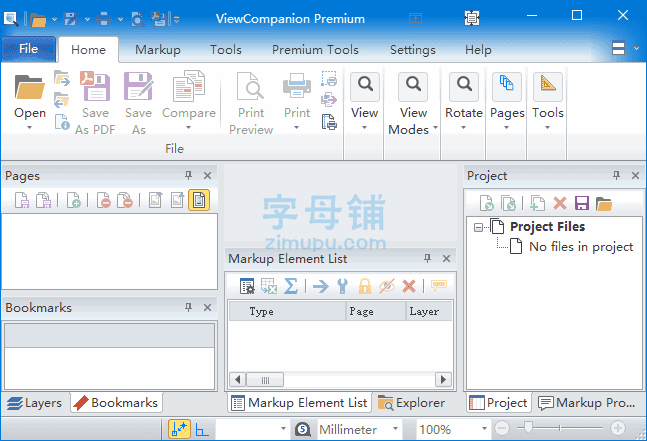The height and width of the screenshot is (441, 647).
Task: Click the delete page icon in Pages panel
Action: click(104, 200)
